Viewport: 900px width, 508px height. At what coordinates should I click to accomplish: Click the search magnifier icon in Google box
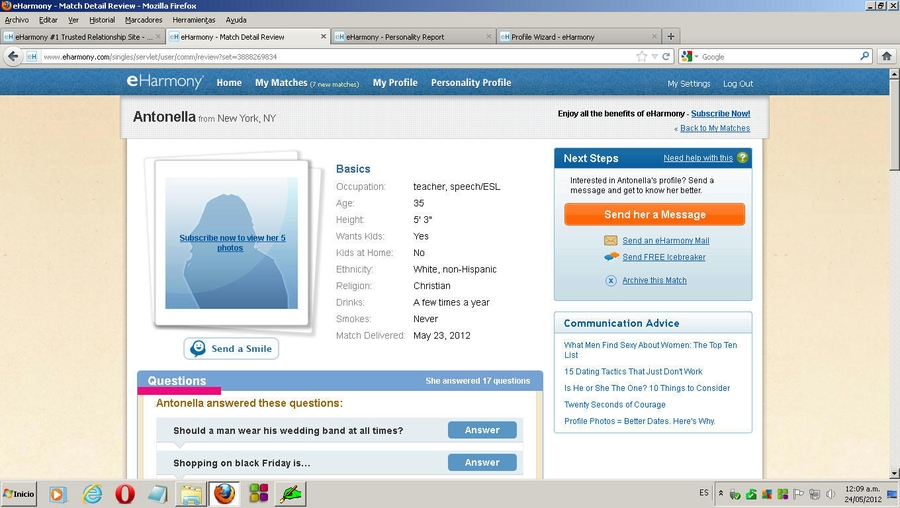[864, 56]
